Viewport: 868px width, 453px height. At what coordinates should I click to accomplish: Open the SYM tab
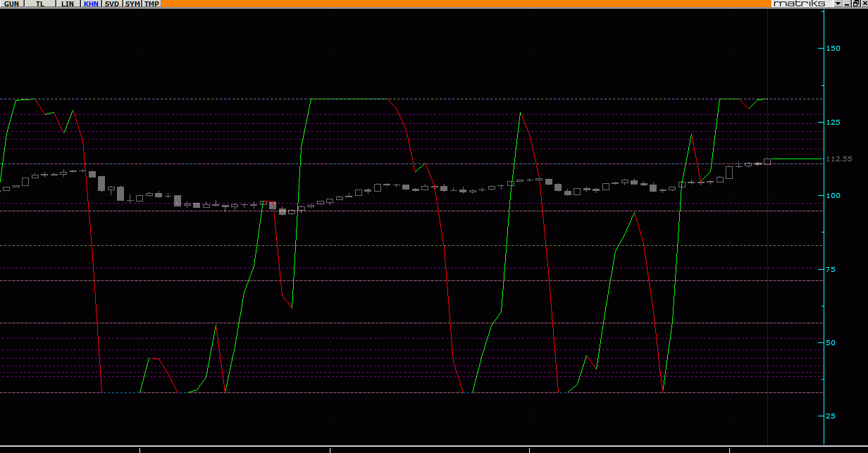click(x=132, y=4)
